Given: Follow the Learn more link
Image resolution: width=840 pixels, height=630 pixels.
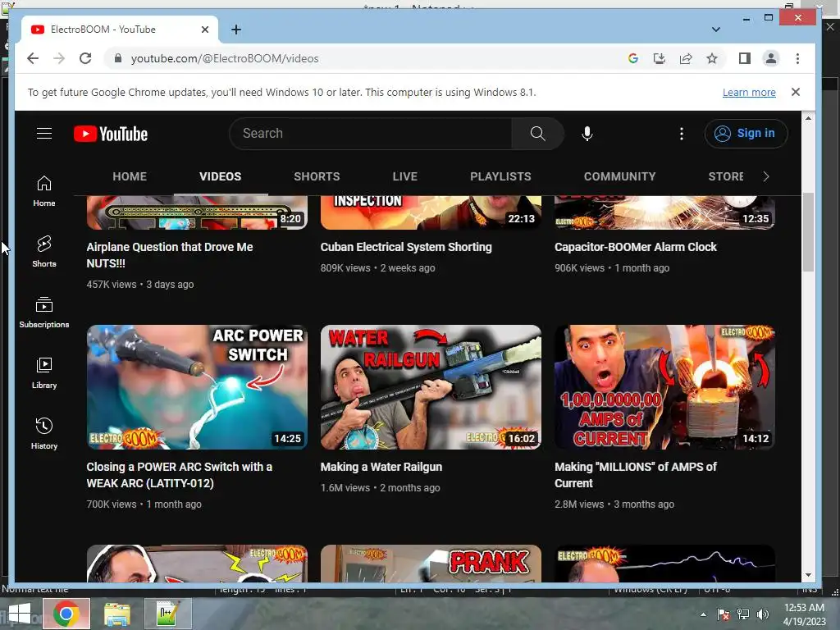Looking at the screenshot, I should [x=749, y=92].
